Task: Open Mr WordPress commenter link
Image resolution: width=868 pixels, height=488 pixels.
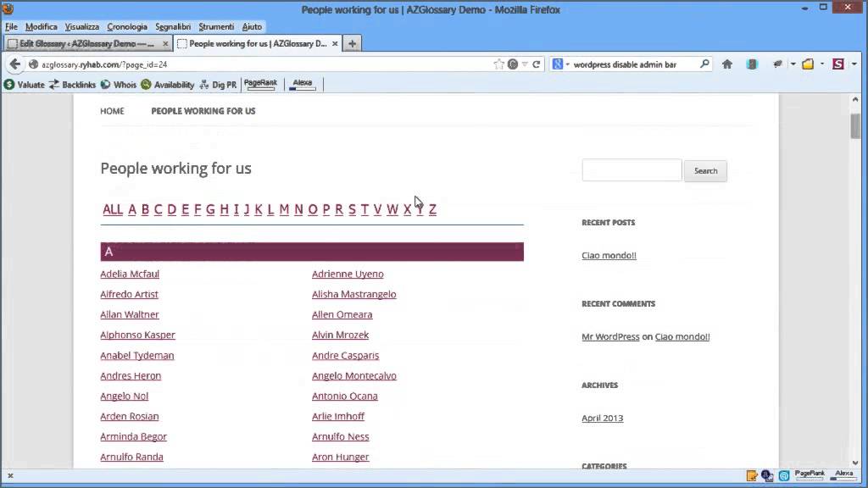Action: click(x=610, y=336)
